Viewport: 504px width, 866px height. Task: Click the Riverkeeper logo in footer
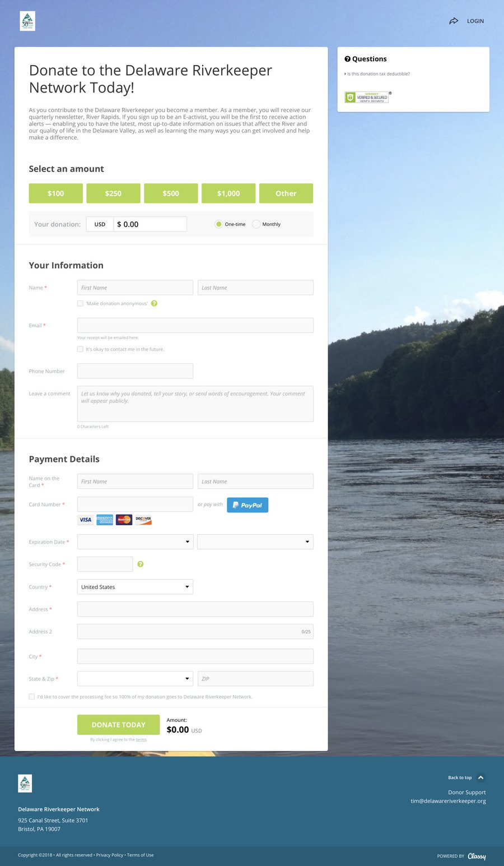[x=25, y=783]
